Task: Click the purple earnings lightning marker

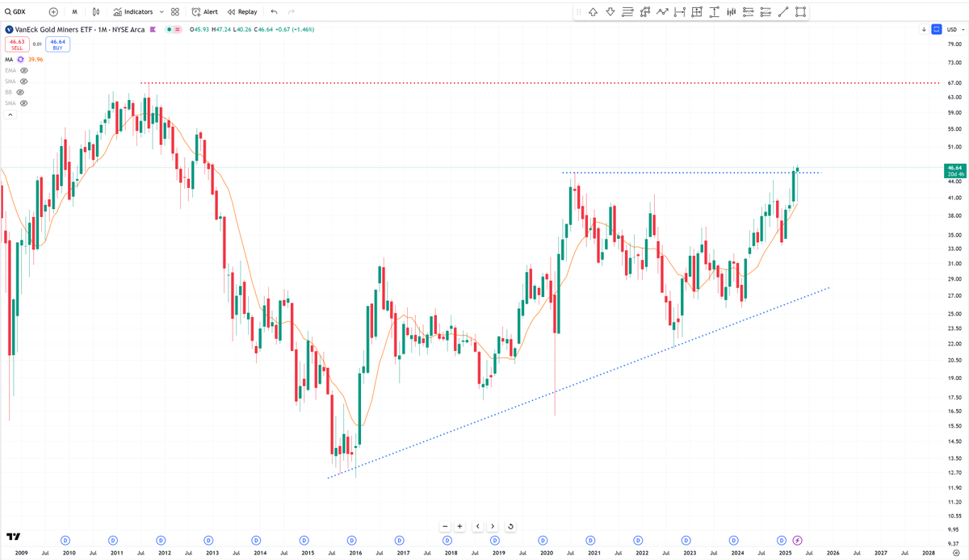Action: (x=797, y=539)
